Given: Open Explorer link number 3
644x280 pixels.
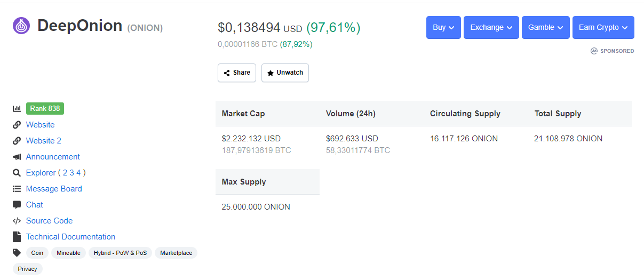Looking at the screenshot, I should 72,173.
